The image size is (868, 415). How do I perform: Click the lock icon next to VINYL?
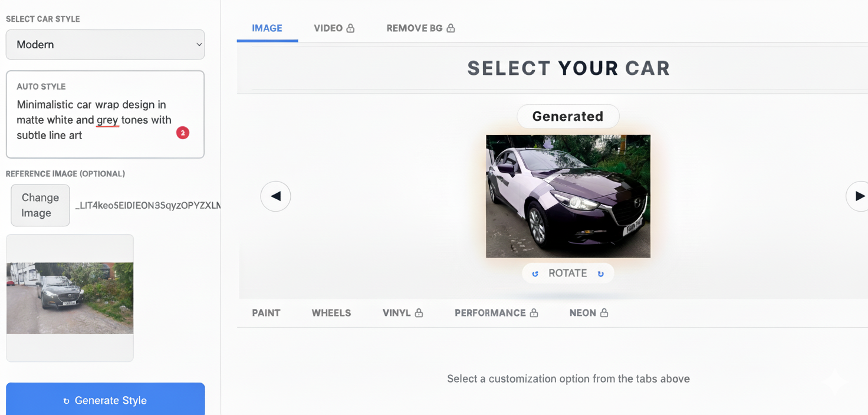point(419,313)
